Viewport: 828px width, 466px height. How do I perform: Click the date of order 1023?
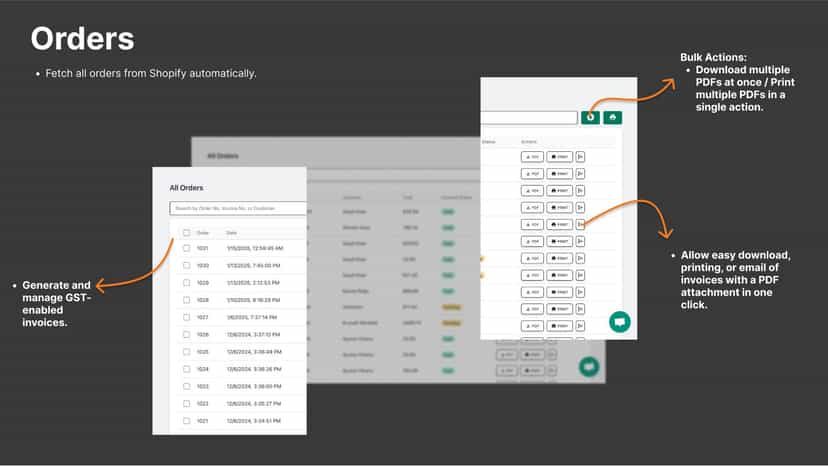pos(254,386)
